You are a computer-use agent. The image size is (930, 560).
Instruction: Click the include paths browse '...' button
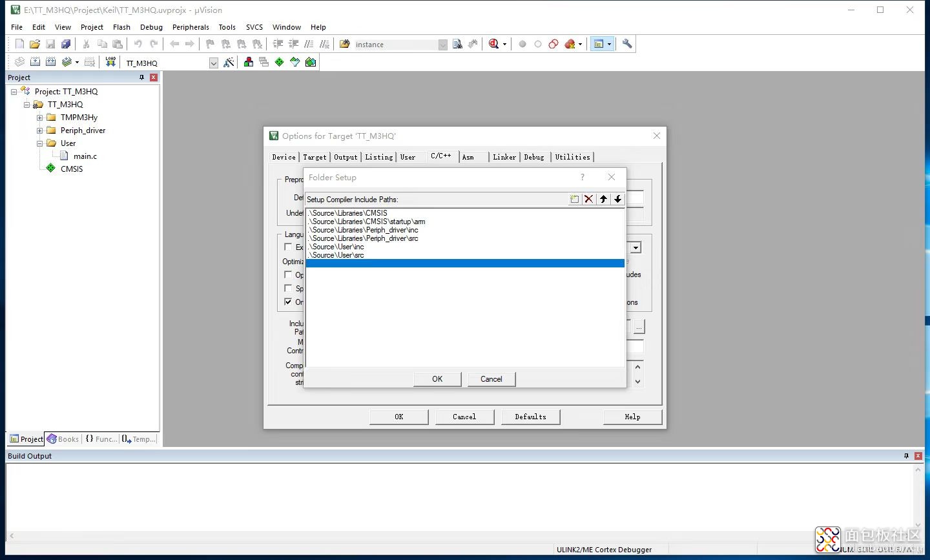639,327
